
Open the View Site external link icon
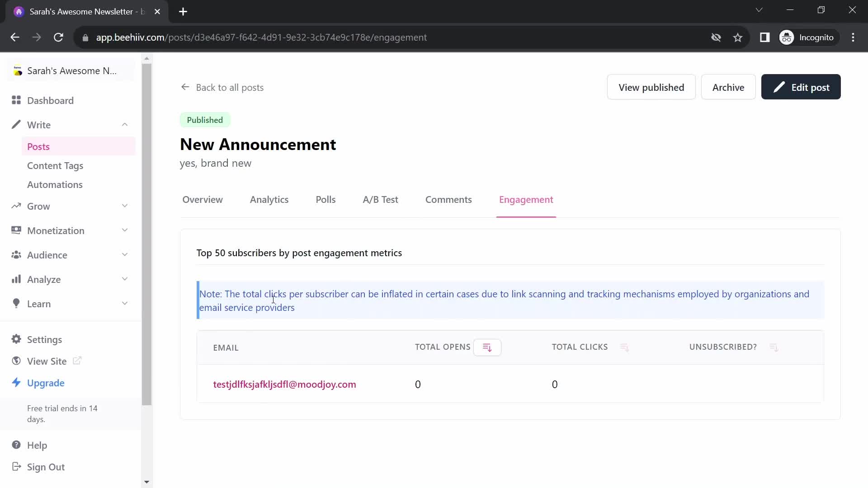coord(77,361)
